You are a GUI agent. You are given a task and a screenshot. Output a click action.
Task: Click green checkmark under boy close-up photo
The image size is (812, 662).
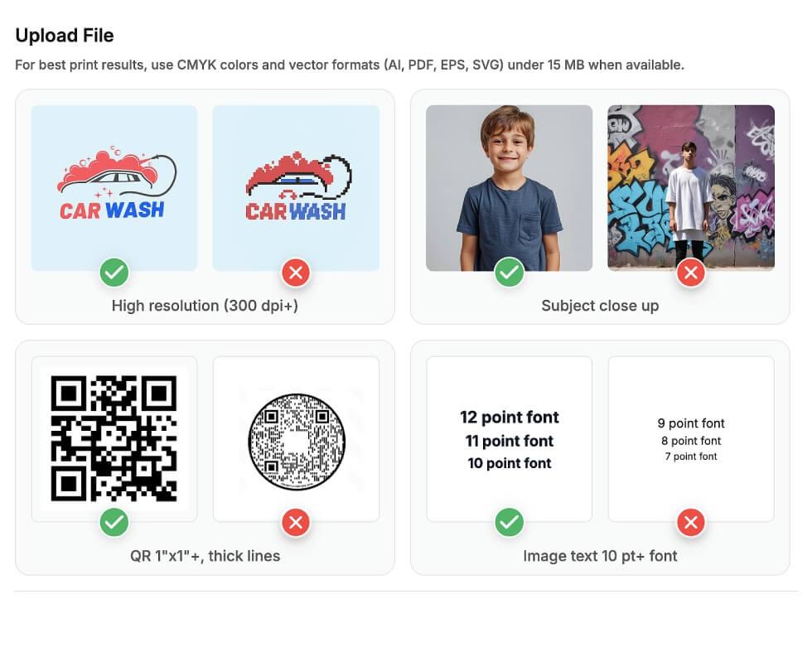coord(510,272)
